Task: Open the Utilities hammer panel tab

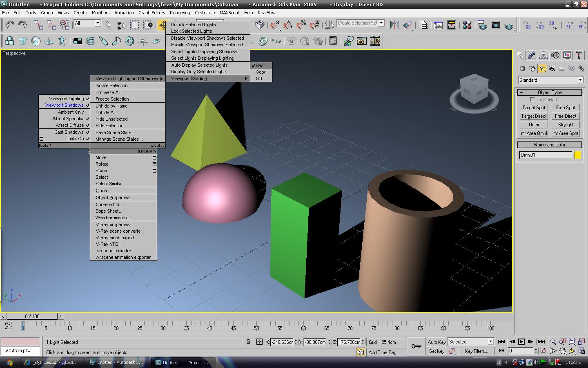Action: [579, 55]
